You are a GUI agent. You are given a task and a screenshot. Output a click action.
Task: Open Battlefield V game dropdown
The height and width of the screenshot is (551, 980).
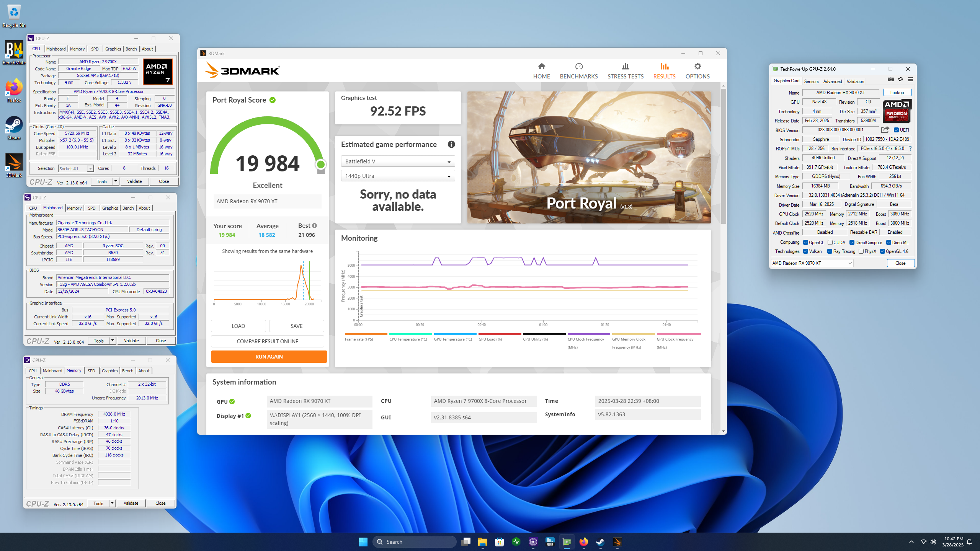point(398,161)
